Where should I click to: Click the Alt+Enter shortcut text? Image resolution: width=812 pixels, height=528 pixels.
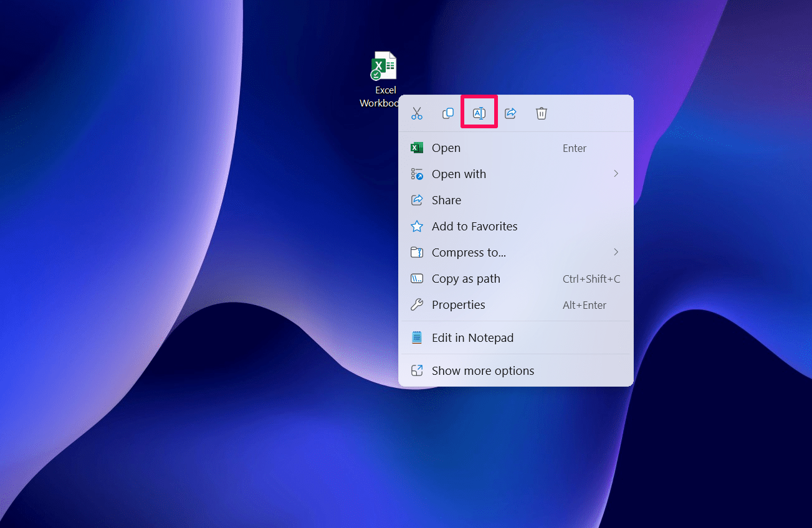(585, 305)
